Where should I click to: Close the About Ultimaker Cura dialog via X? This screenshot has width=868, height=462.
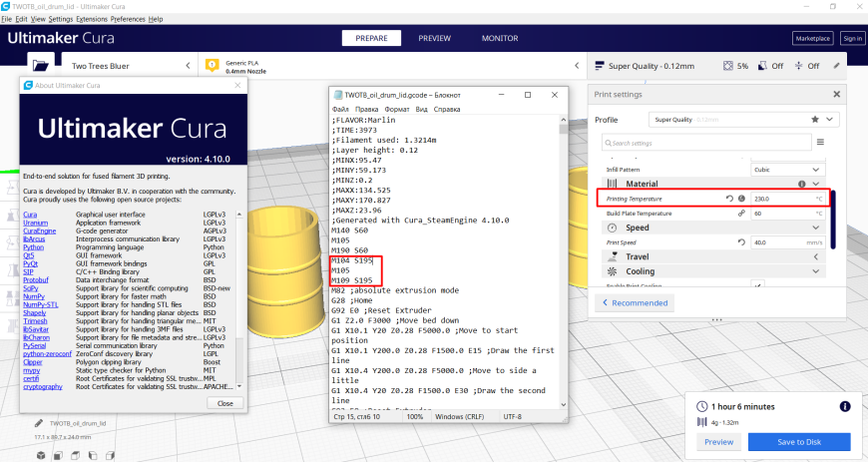[x=237, y=85]
